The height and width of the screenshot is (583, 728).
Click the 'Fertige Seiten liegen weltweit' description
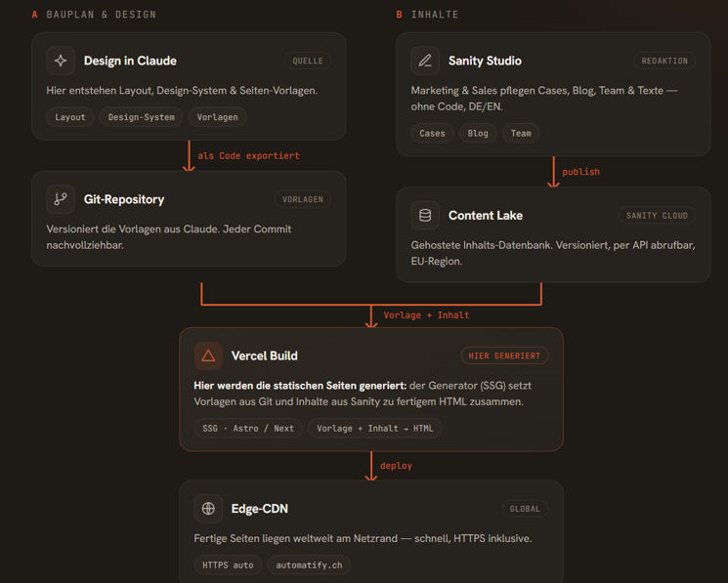coord(363,538)
